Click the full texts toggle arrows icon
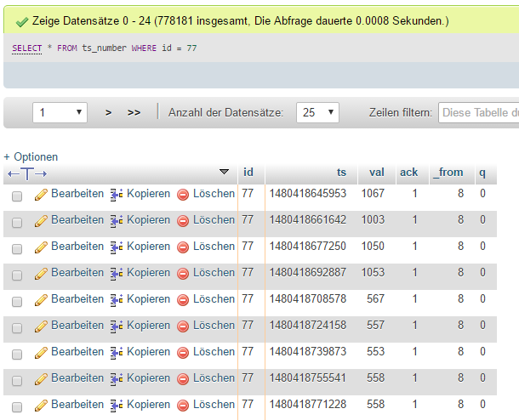Screen dimensions: 519x420 (27, 173)
